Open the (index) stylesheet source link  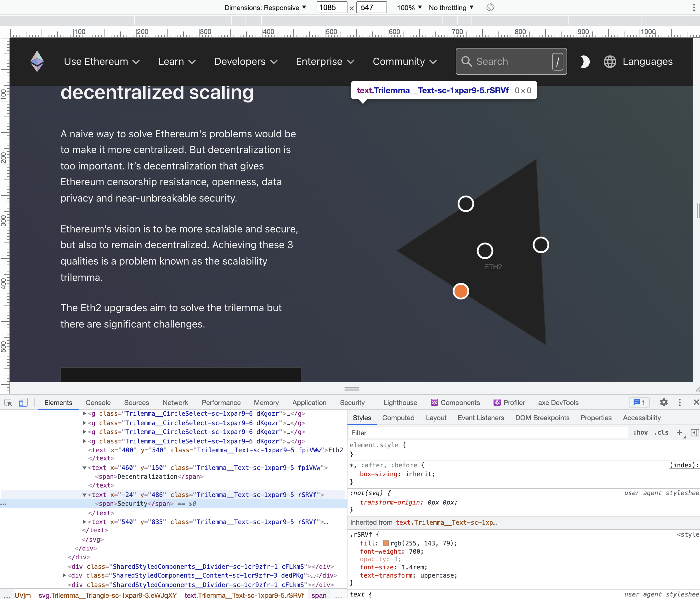coord(684,465)
